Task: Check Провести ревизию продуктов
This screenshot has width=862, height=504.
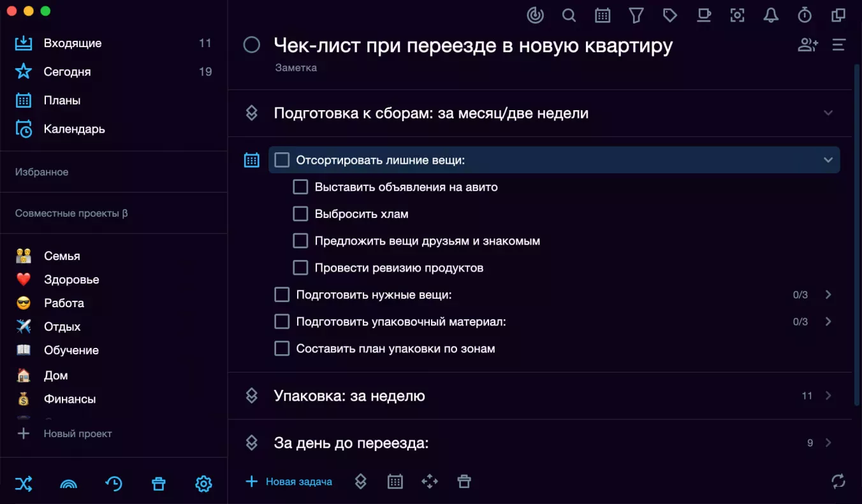Action: point(300,268)
